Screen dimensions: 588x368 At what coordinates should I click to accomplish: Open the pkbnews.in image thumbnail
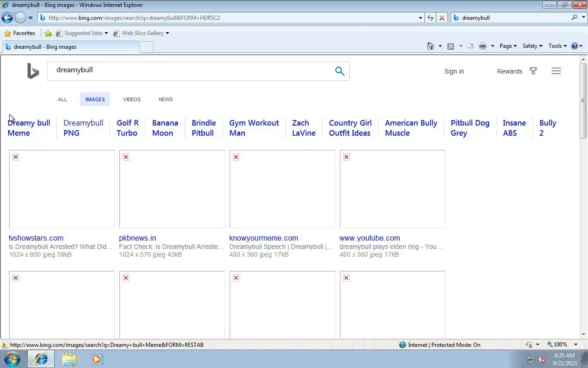click(x=172, y=189)
